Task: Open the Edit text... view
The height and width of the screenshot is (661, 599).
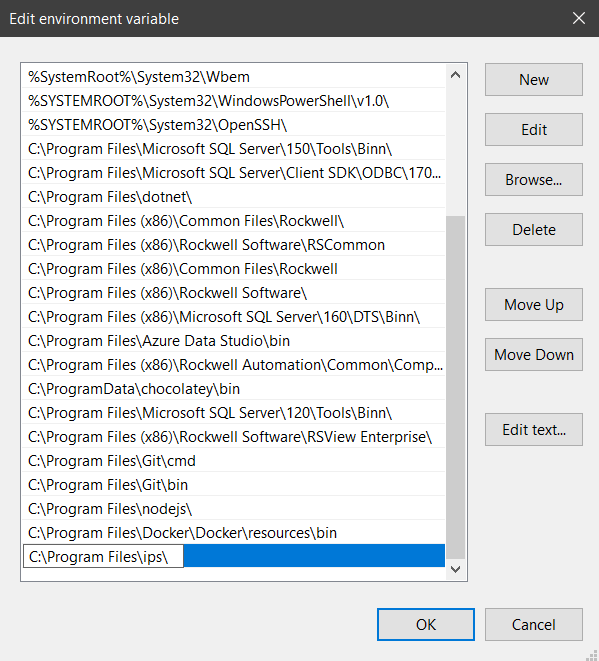Action: tap(534, 430)
